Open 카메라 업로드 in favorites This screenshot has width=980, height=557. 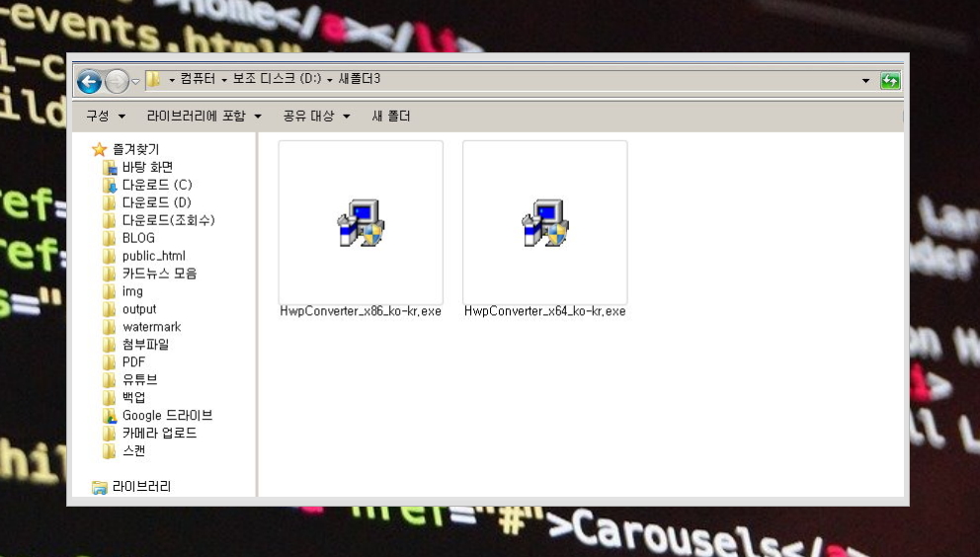(x=159, y=433)
